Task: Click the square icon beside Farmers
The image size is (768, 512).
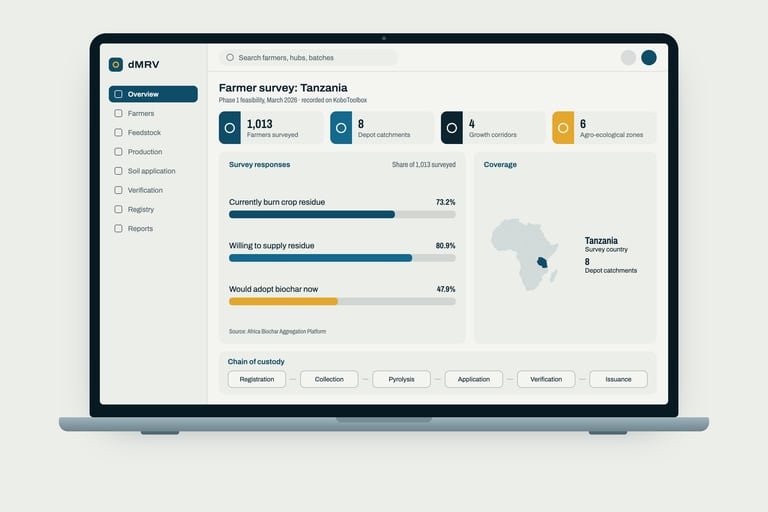Action: coord(118,113)
